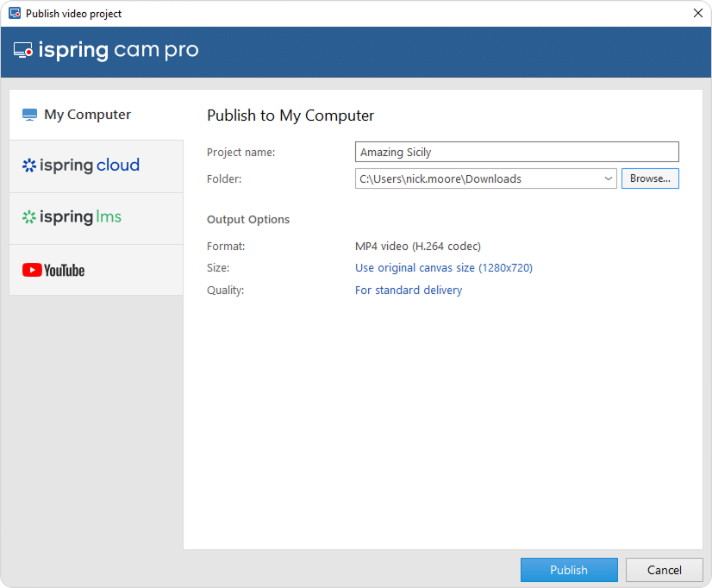712x588 pixels.
Task: Expand the Folder dropdown arrow
Action: pyautogui.click(x=608, y=178)
